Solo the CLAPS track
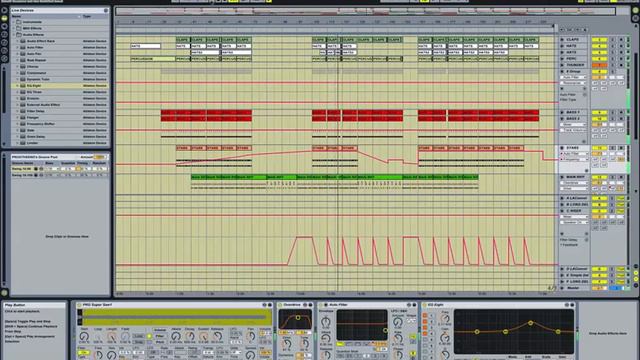Screen dimensions: 640x360 pyautogui.click(x=612, y=40)
